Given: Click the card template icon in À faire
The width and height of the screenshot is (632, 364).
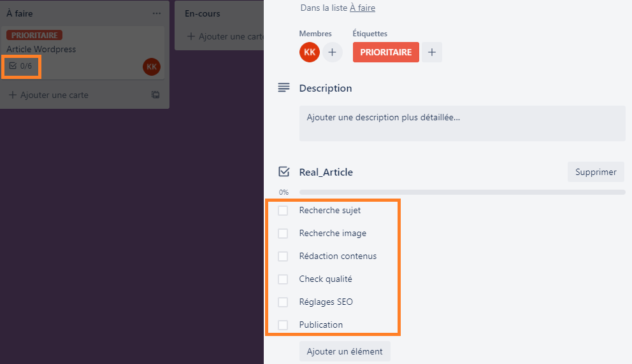Looking at the screenshot, I should pyautogui.click(x=155, y=95).
